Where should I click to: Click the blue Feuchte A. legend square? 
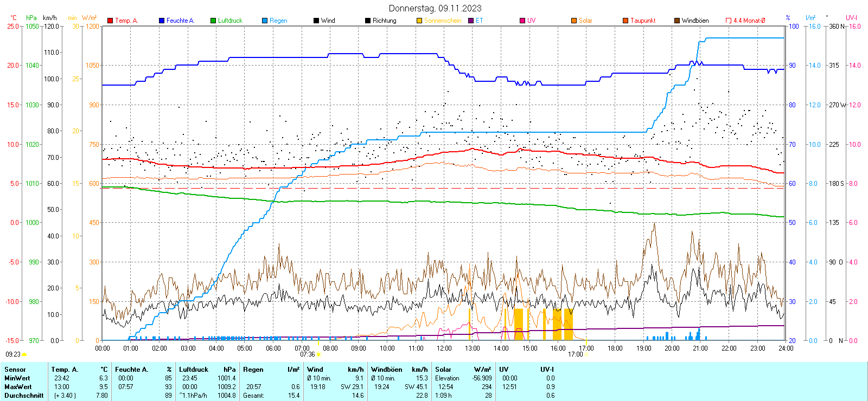[x=162, y=21]
